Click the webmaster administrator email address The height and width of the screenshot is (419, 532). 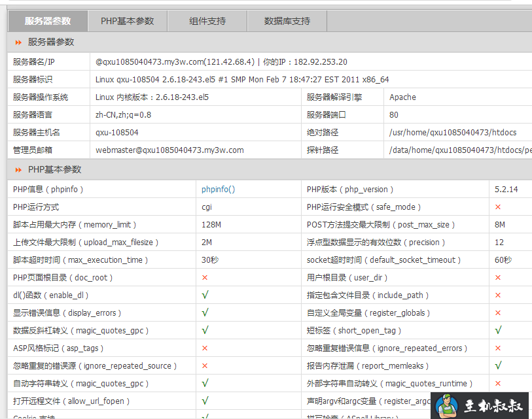pos(169,150)
